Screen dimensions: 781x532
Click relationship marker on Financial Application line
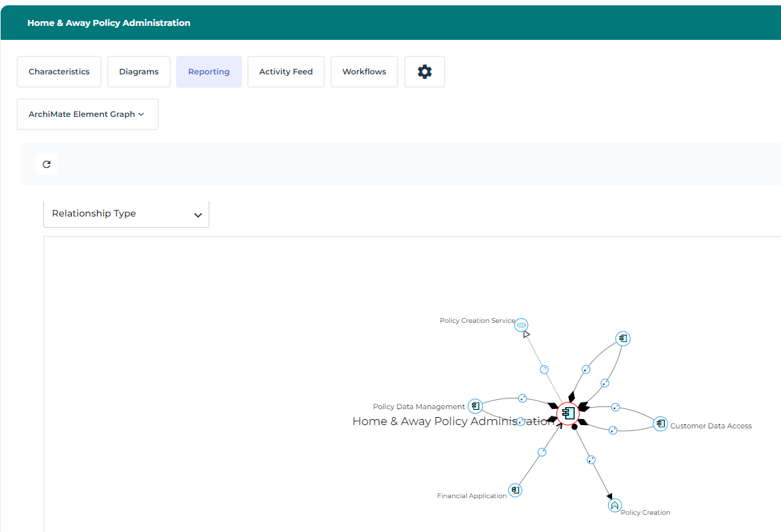(542, 452)
